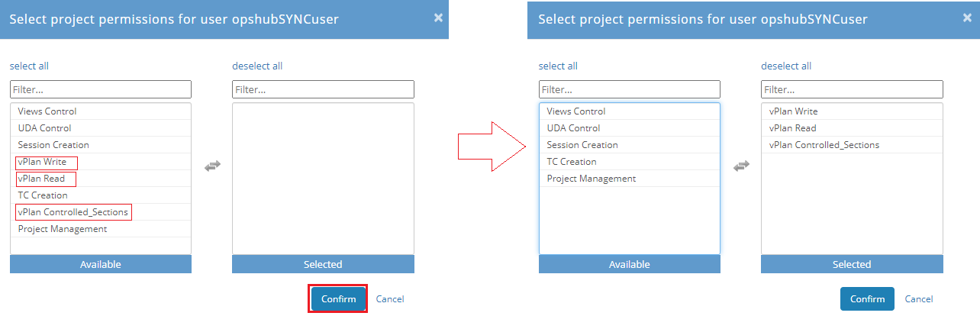Focus the Selected filter field, right dialog
980x316 pixels.
[852, 89]
